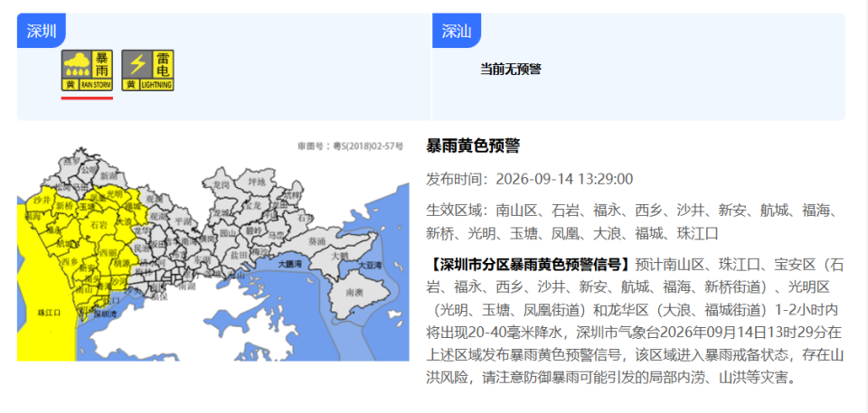Click the 马峦 district on the map

[x=276, y=235]
